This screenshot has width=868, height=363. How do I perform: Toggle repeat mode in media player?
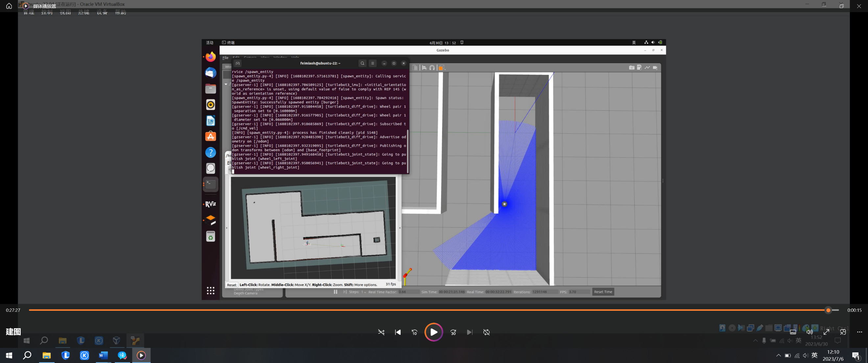click(486, 332)
